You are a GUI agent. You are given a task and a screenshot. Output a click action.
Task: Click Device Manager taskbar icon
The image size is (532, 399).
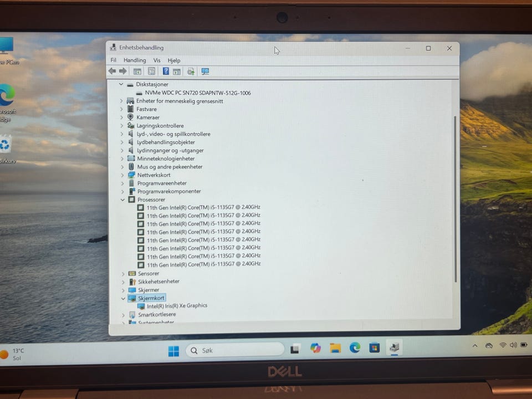[x=394, y=347]
